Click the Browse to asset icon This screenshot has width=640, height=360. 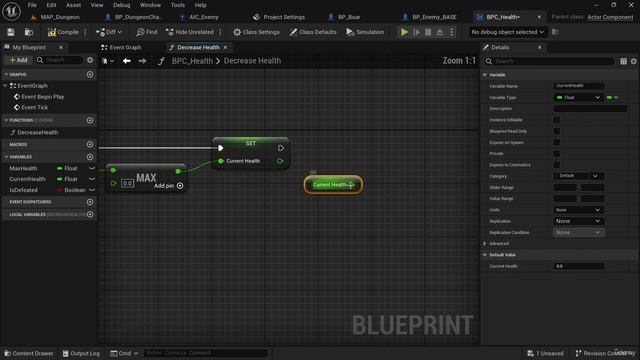click(x=29, y=32)
